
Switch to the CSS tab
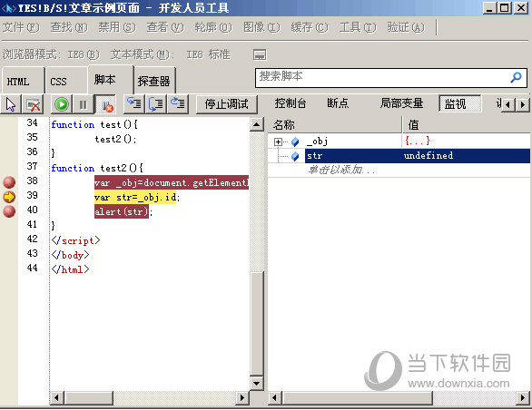[66, 81]
